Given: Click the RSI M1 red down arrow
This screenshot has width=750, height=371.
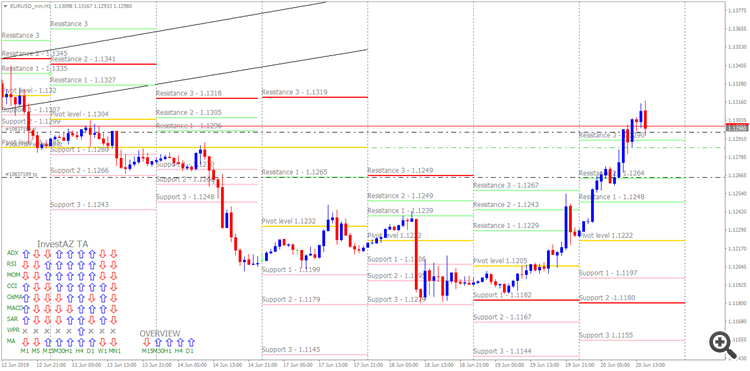Looking at the screenshot, I should coord(26,265).
